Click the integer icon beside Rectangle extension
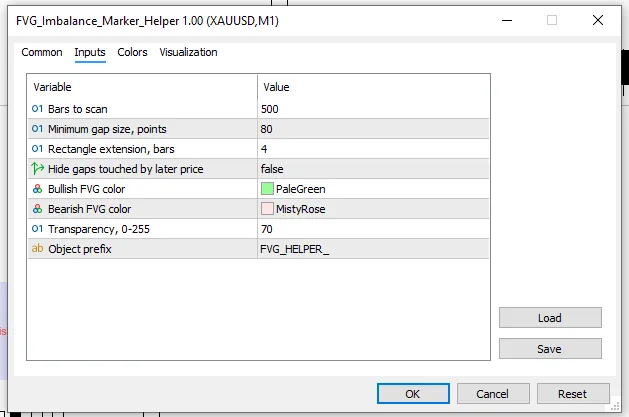Image resolution: width=629 pixels, height=417 pixels. [x=37, y=149]
